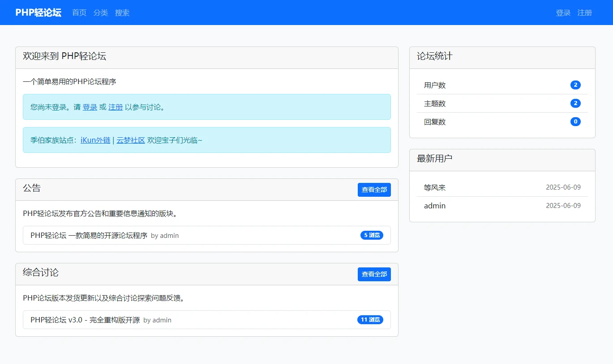The height and width of the screenshot is (364, 613).
Task: Click the 公告 description text about 官方公告
Action: 101,214
